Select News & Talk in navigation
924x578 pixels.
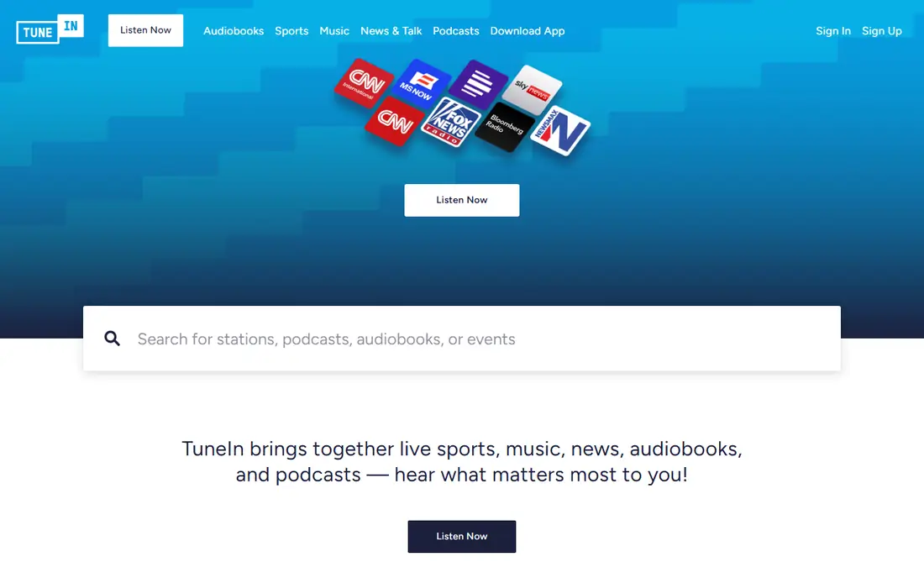pyautogui.click(x=391, y=30)
